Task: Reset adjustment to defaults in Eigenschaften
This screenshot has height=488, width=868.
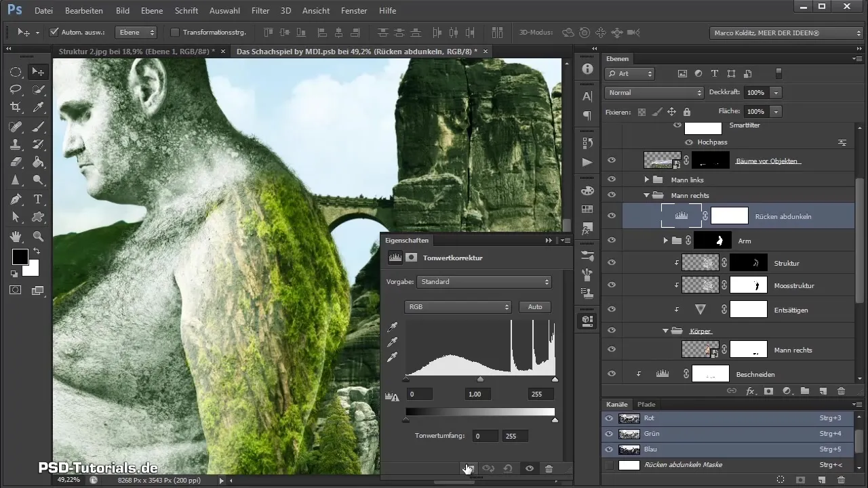Action: (508, 468)
